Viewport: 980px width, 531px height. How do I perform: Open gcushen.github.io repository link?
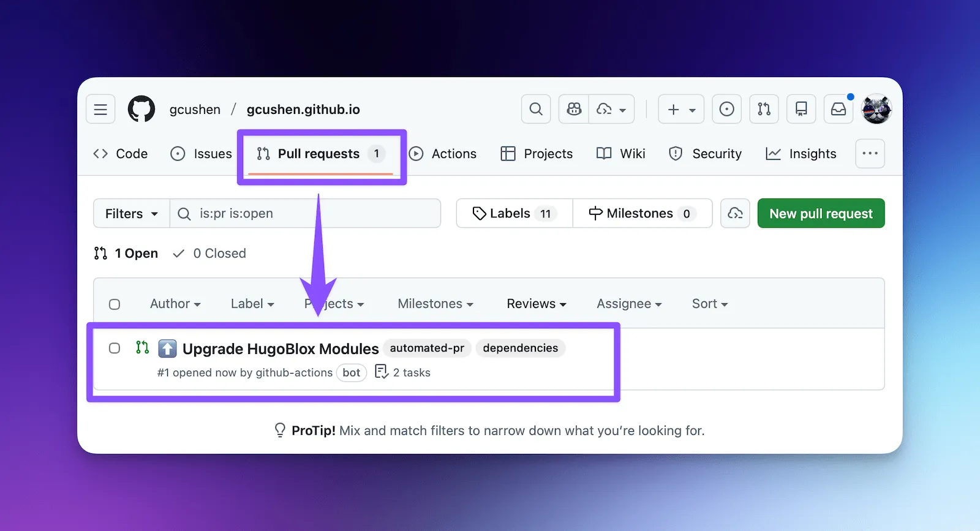pyautogui.click(x=303, y=110)
